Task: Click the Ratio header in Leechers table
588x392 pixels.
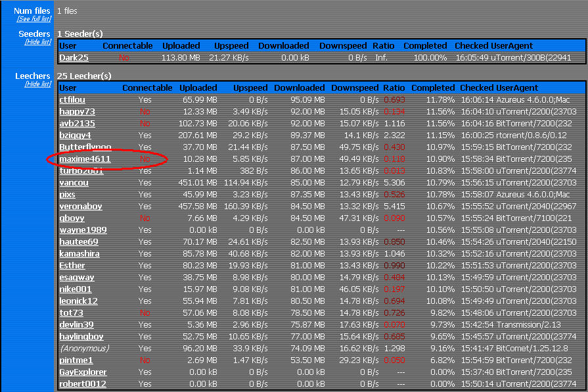Action: click(x=394, y=87)
